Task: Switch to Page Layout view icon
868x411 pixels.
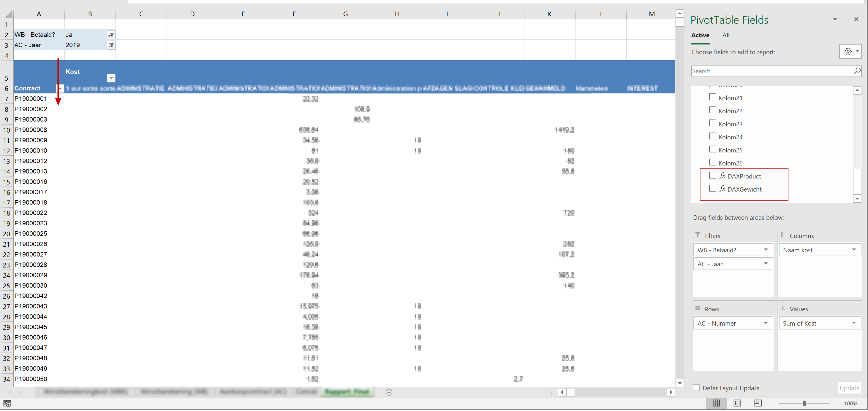Action: (x=737, y=403)
